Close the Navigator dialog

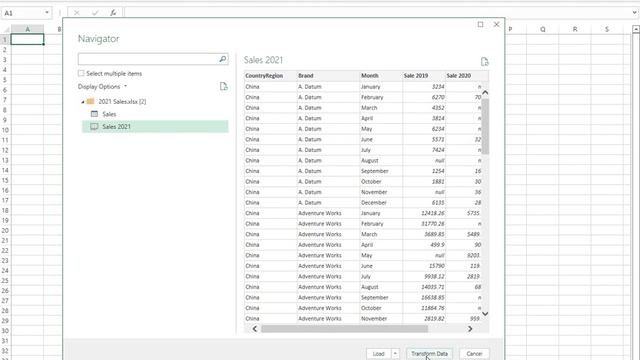click(x=496, y=24)
